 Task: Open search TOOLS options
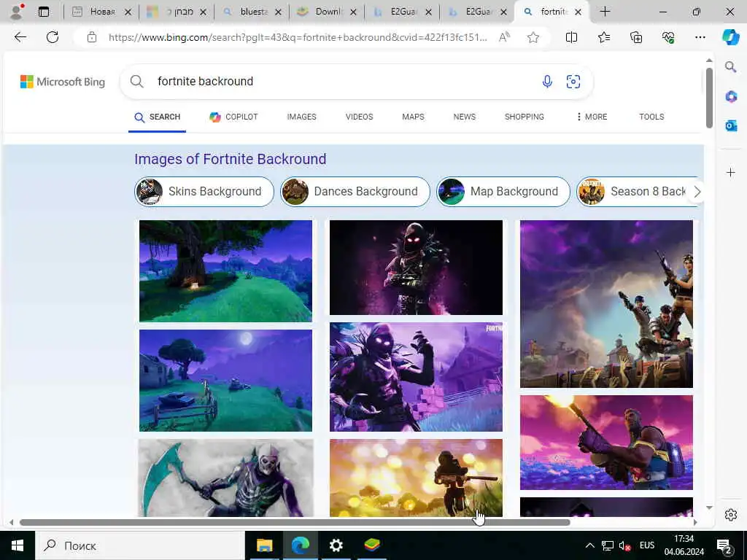651,117
